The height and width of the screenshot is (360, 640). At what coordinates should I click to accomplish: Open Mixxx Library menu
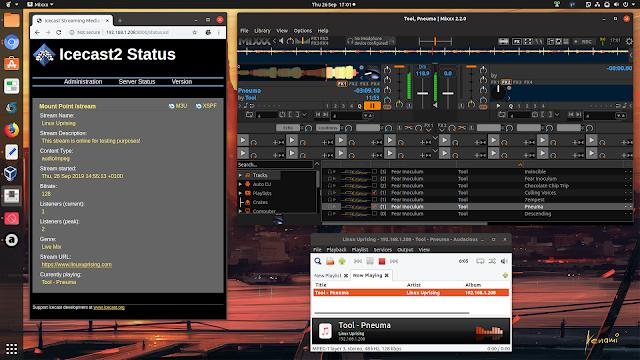(262, 31)
